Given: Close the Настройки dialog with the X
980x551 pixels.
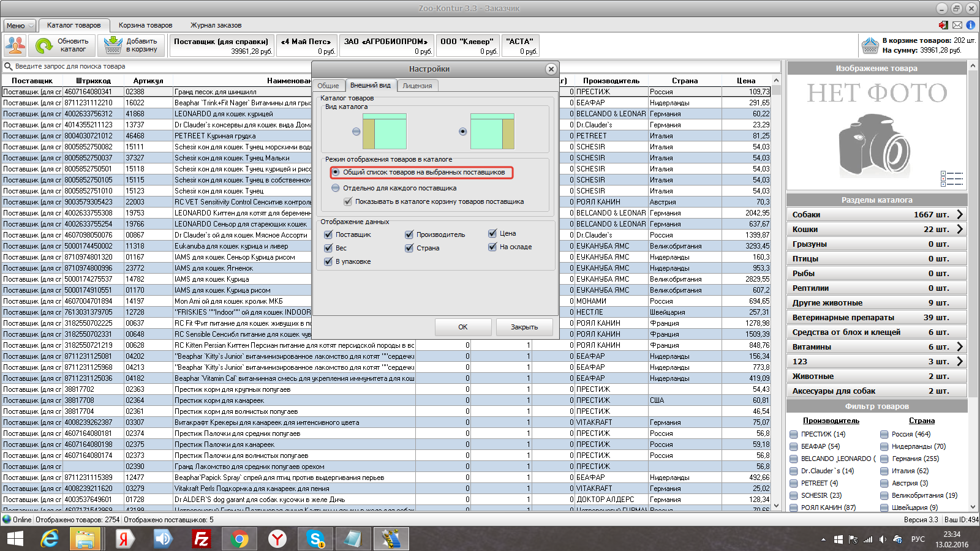Looking at the screenshot, I should [551, 69].
